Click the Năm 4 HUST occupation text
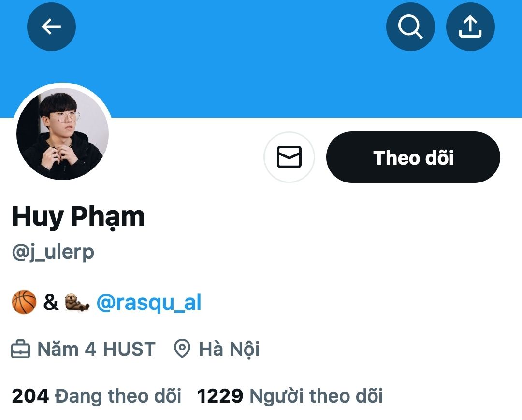Image resolution: width=522 pixels, height=420 pixels. tap(97, 349)
